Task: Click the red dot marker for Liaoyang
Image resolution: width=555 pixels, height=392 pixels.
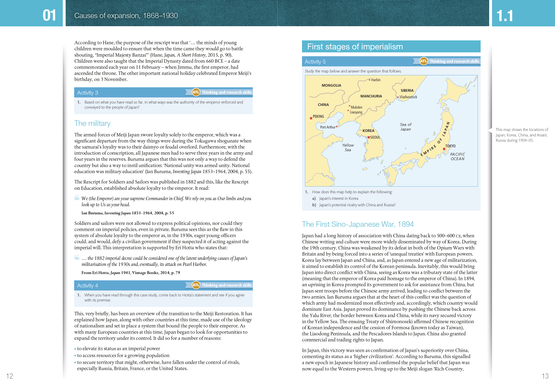Action: pos(348,111)
